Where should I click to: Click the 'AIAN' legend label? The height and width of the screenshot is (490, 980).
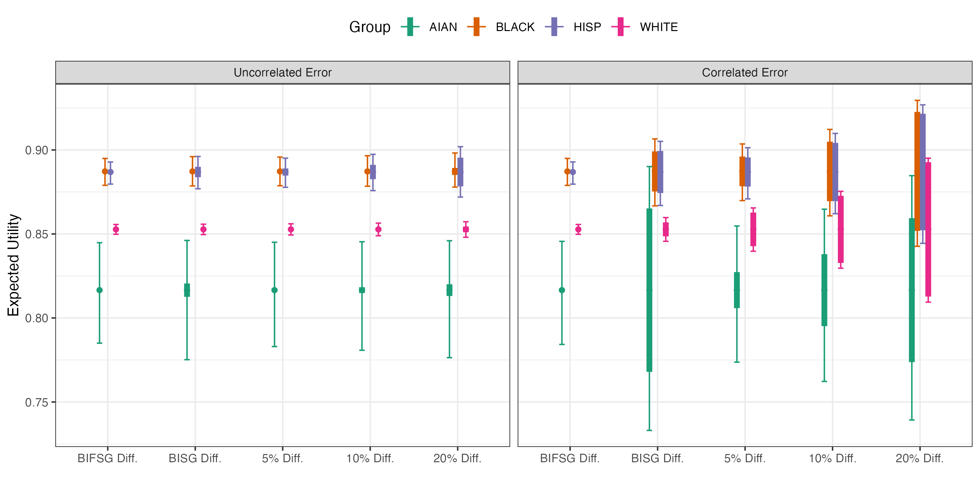tap(443, 27)
